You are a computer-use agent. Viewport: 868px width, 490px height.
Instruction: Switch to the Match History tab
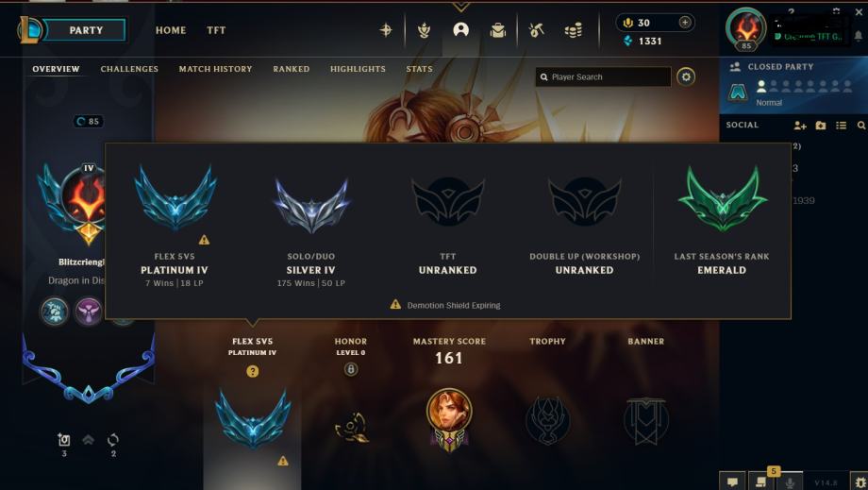coord(215,69)
